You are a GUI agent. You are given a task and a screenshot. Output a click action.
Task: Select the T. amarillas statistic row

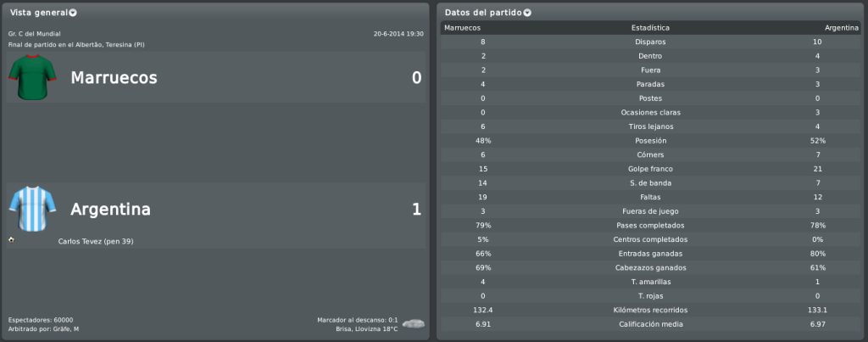[x=650, y=282]
